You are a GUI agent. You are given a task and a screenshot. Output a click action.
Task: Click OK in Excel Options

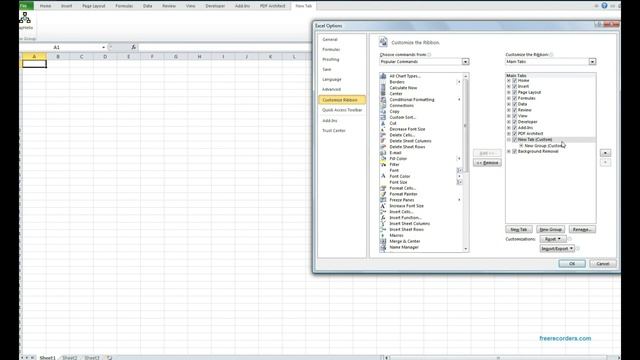pyautogui.click(x=572, y=264)
